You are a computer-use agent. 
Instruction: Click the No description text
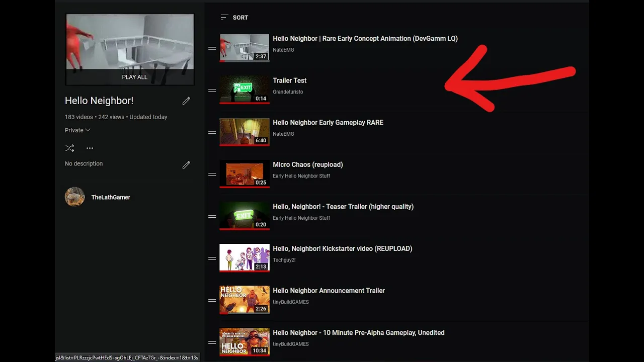[x=84, y=163]
